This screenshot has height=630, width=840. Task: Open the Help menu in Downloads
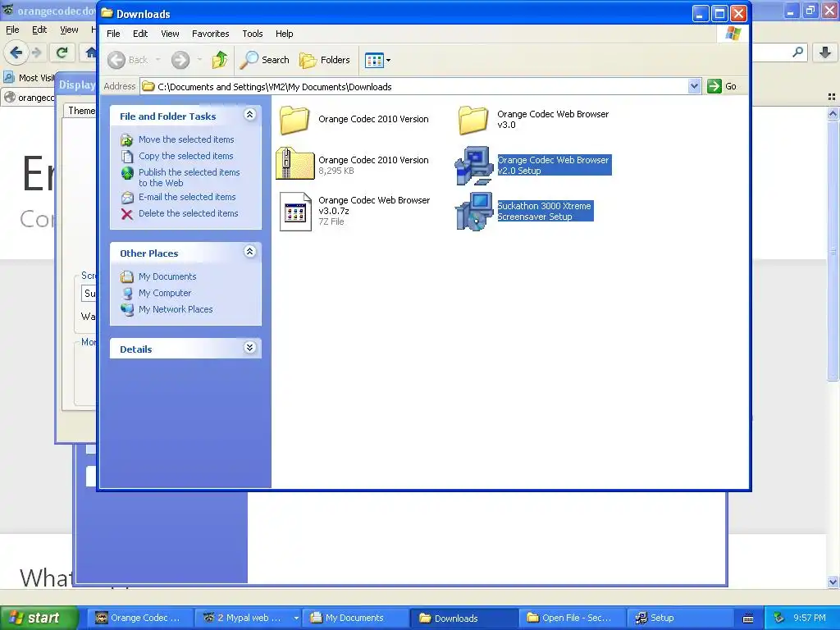tap(285, 33)
